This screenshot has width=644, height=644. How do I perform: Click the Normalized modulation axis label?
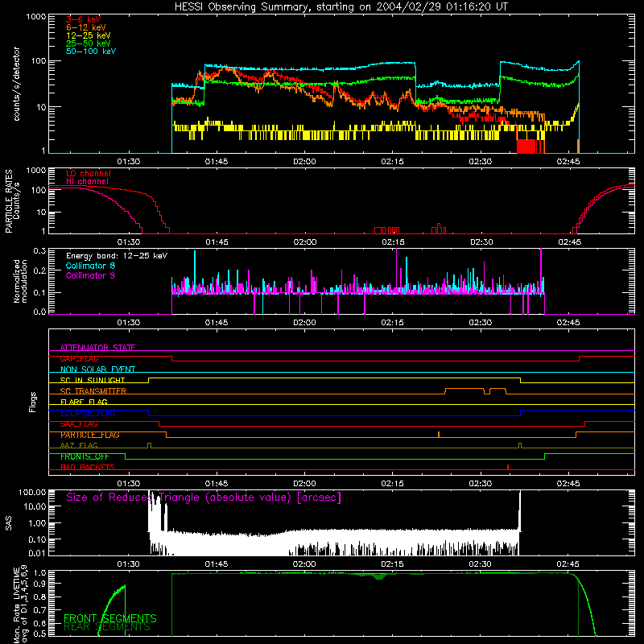20,281
